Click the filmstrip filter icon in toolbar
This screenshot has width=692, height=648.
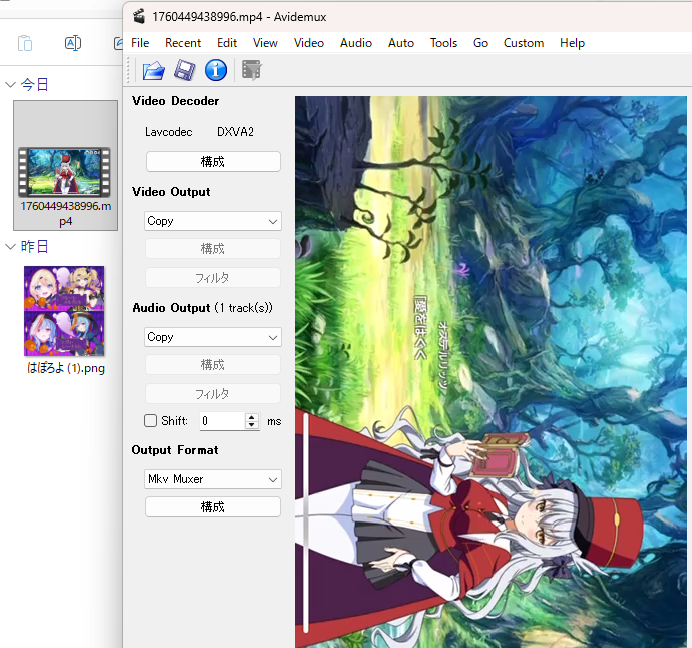click(252, 70)
